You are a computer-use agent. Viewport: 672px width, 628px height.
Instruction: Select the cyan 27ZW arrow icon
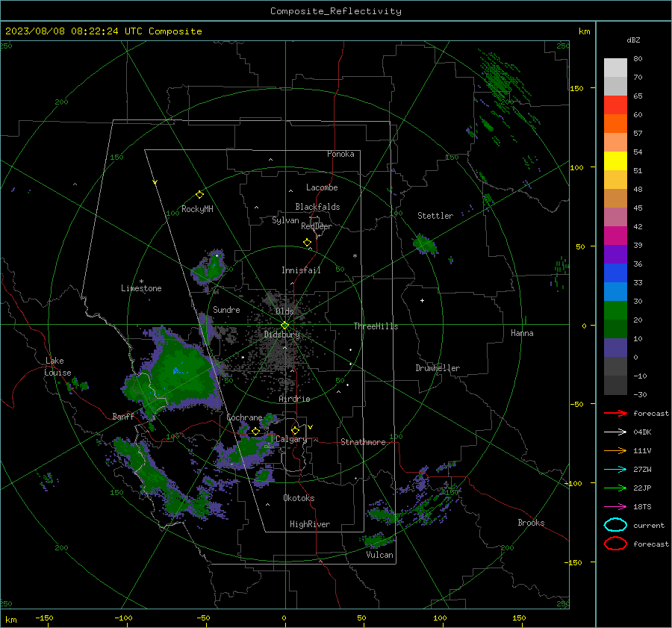coord(615,470)
